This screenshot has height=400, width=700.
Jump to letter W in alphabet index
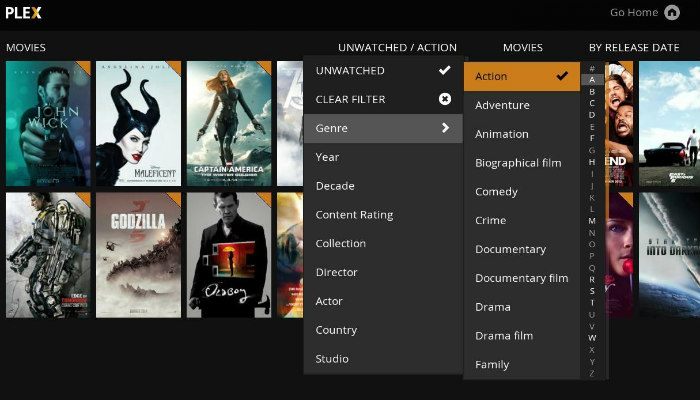coord(592,338)
